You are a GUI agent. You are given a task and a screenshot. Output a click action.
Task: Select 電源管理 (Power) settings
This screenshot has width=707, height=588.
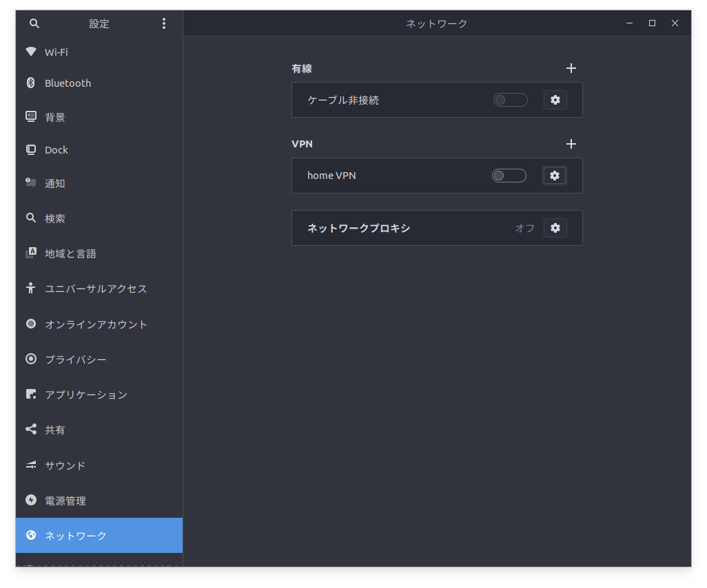pyautogui.click(x=65, y=501)
